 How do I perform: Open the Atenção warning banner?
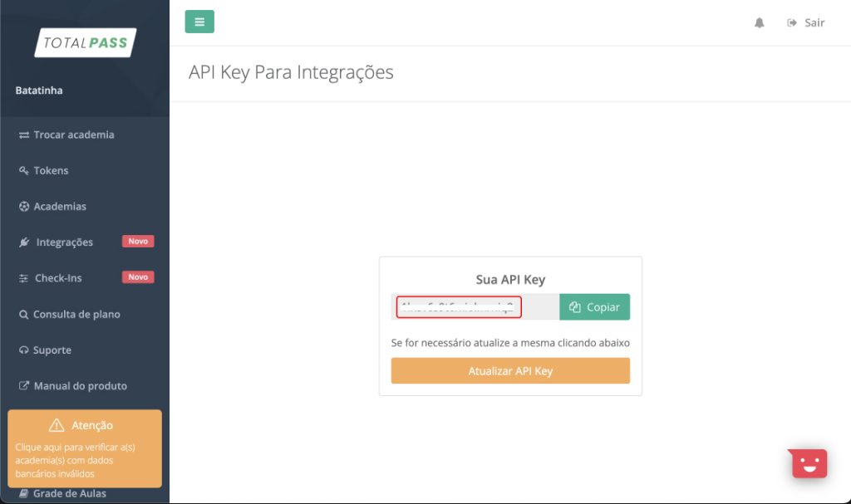(x=85, y=448)
